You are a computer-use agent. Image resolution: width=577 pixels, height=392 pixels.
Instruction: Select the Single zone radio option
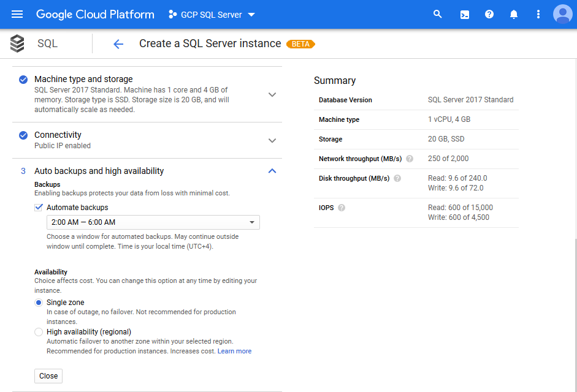39,303
